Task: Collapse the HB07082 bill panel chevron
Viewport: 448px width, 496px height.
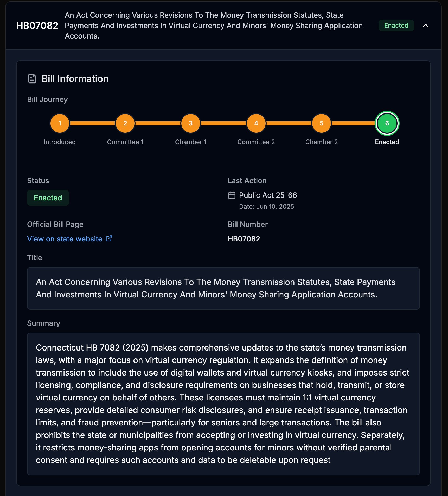Action: coord(425,26)
